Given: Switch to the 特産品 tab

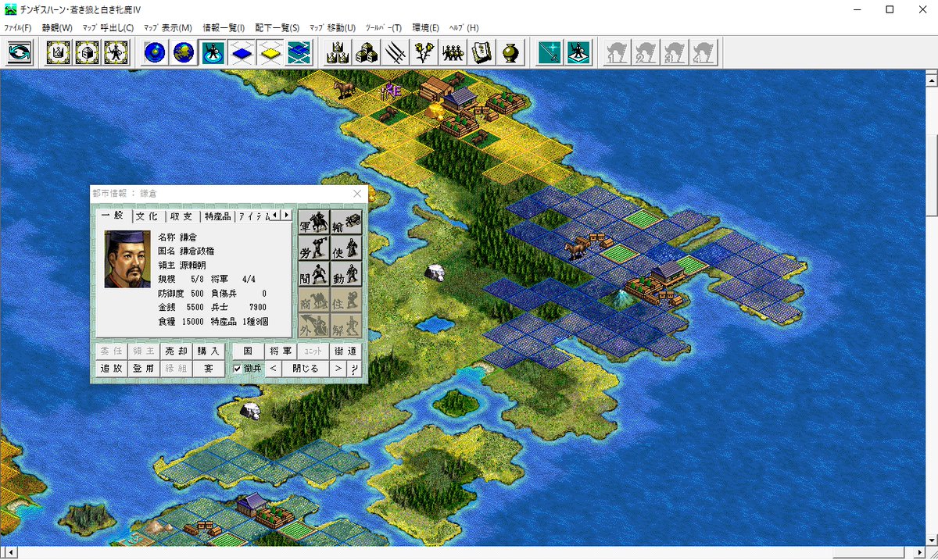Looking at the screenshot, I should pos(218,216).
